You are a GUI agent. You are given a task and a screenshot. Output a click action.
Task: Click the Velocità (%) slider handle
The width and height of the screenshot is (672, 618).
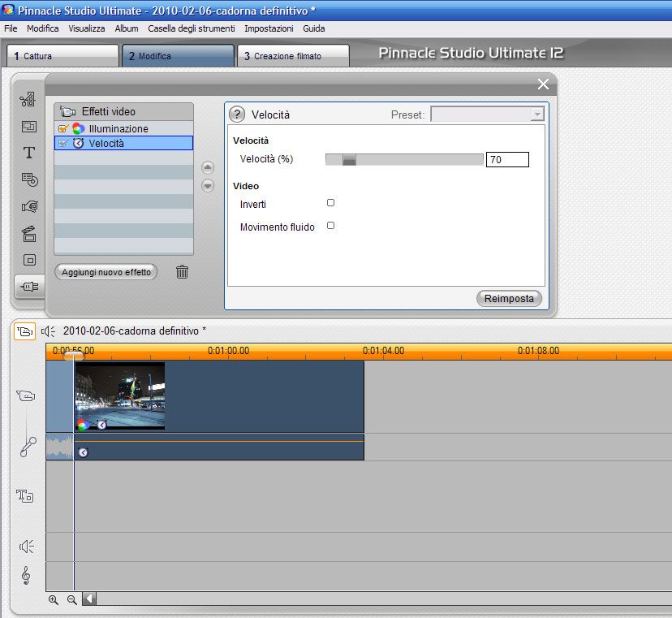tap(349, 159)
